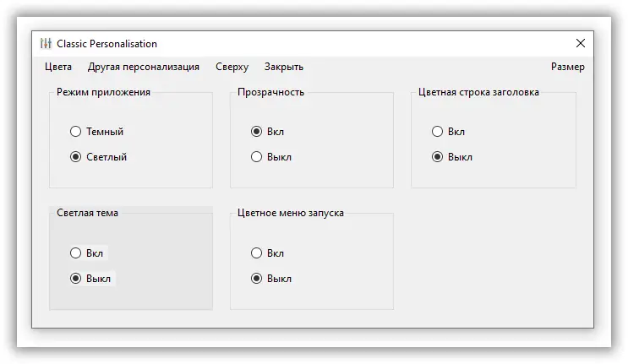
Task: Click the Закрыть menu item
Action: pos(284,67)
